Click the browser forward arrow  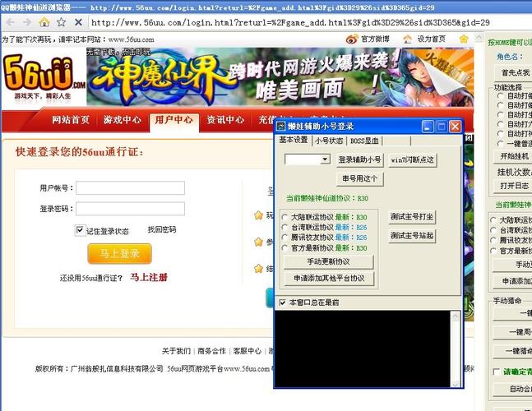point(27,22)
